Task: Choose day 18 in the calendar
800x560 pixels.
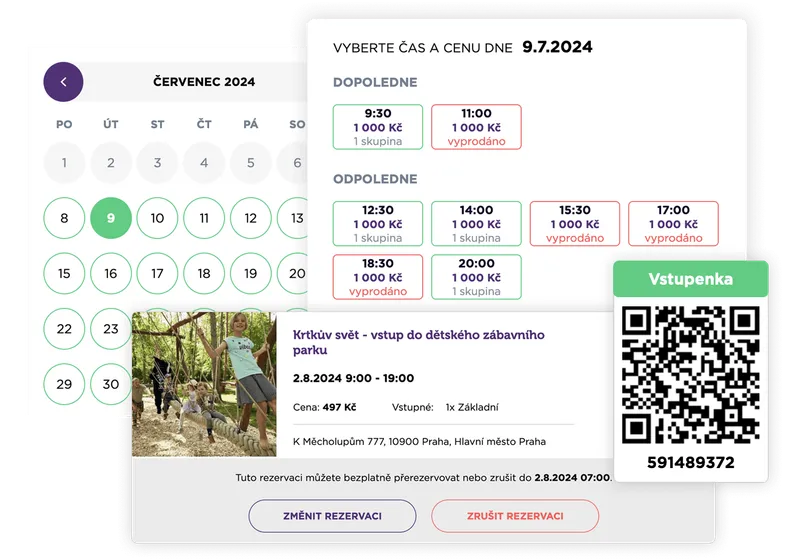Action: tap(204, 273)
